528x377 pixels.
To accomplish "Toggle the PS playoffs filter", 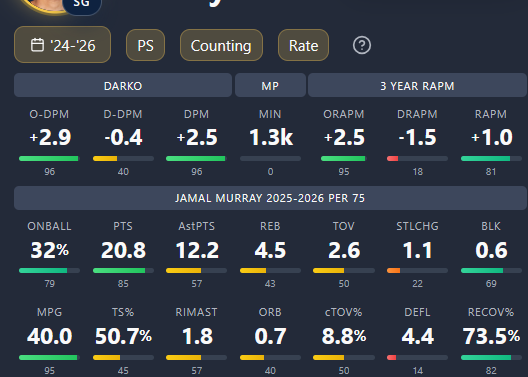I will point(145,45).
